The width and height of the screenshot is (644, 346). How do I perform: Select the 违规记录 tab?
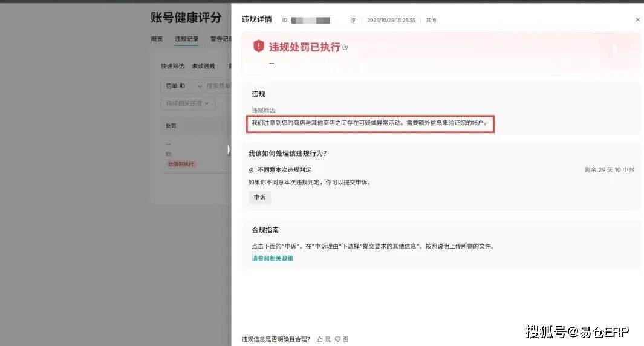pyautogui.click(x=186, y=39)
